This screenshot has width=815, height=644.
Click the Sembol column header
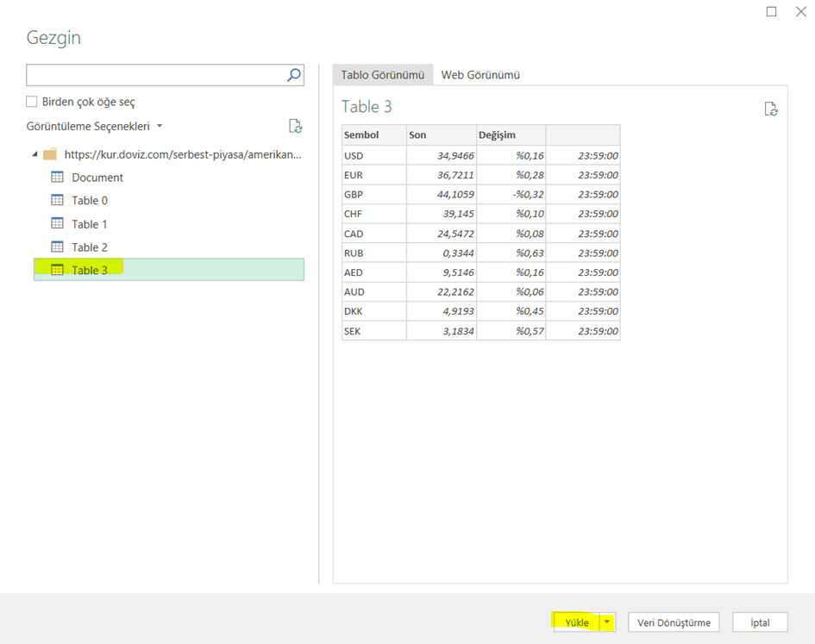tap(374, 134)
